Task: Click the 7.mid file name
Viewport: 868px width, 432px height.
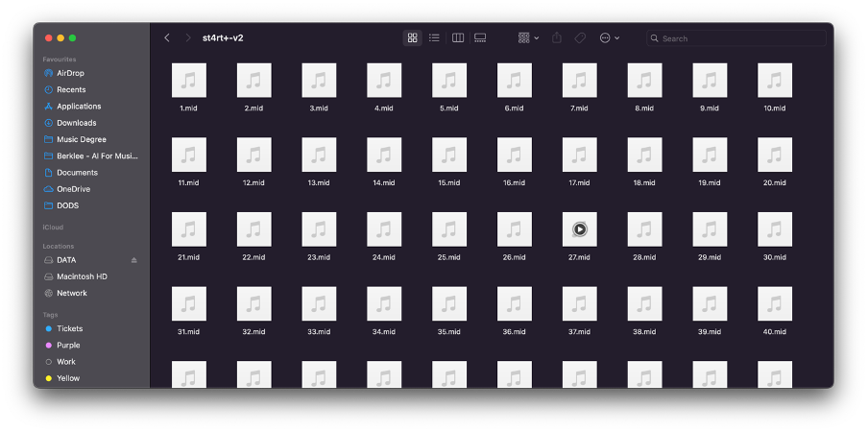Action: (x=579, y=108)
